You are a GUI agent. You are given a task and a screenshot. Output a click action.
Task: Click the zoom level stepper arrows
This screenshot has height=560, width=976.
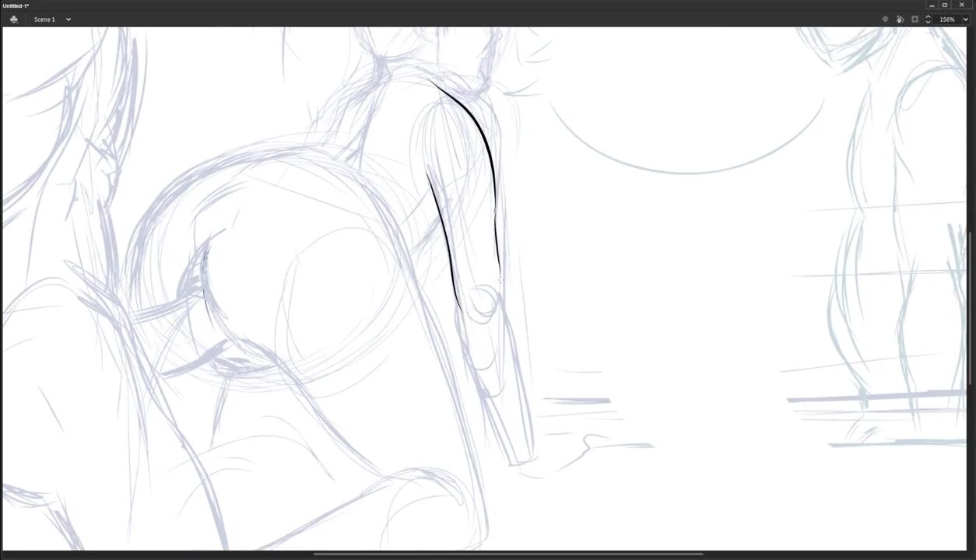tap(928, 19)
